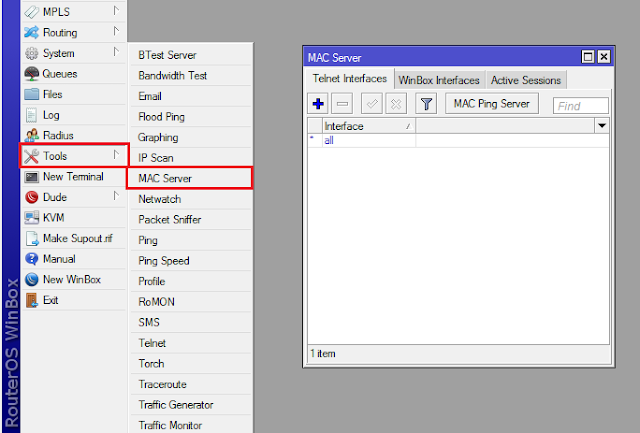
Task: Click the Find search field
Action: pyautogui.click(x=580, y=106)
